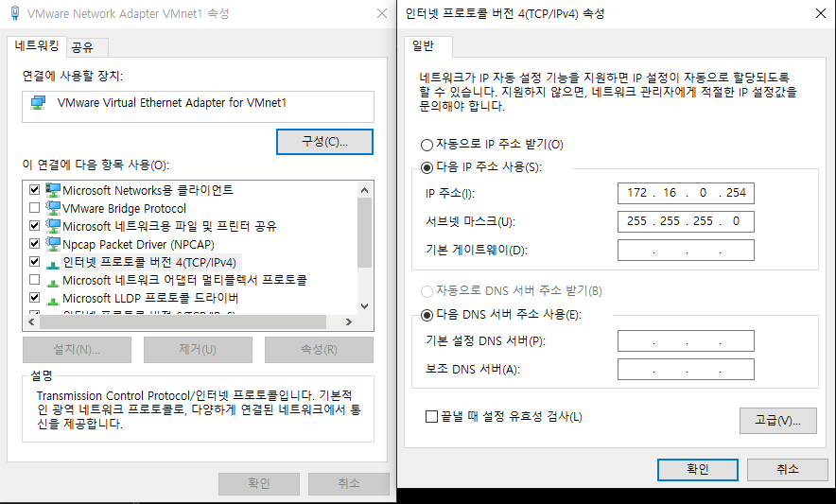Screen dimensions: 836x504
Task: Select 다음 DNS 서버 주소 사용 radio button
Action: [427, 315]
